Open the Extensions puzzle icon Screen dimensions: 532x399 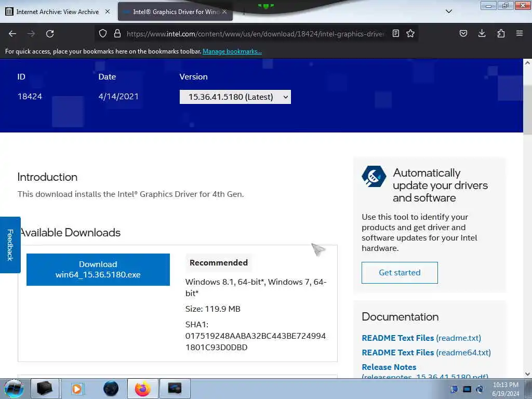[x=501, y=33]
